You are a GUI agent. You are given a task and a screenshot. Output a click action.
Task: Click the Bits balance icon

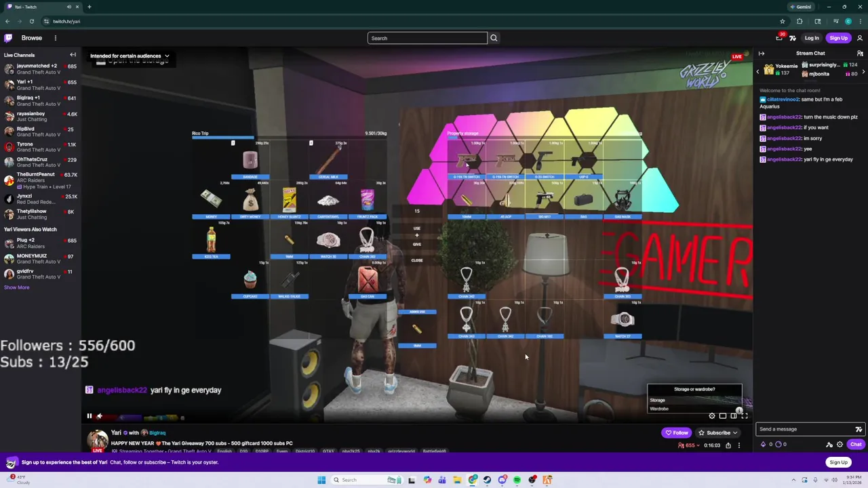coord(764,445)
